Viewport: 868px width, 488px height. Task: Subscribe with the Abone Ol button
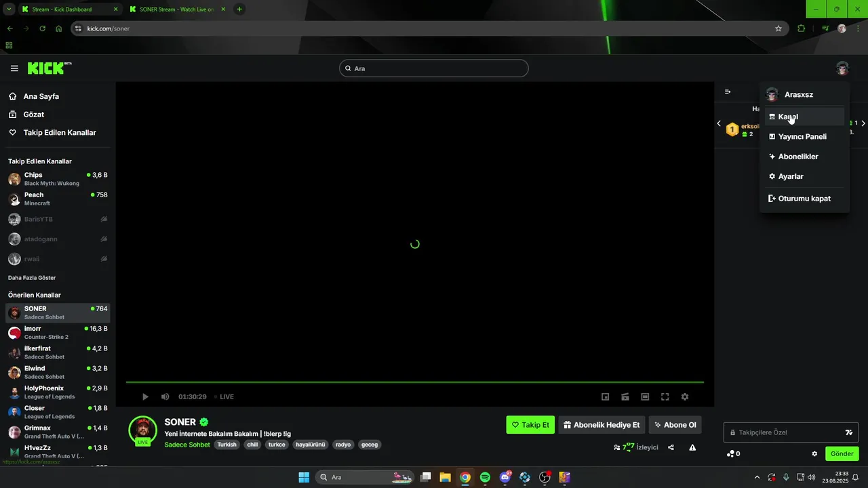pos(675,425)
